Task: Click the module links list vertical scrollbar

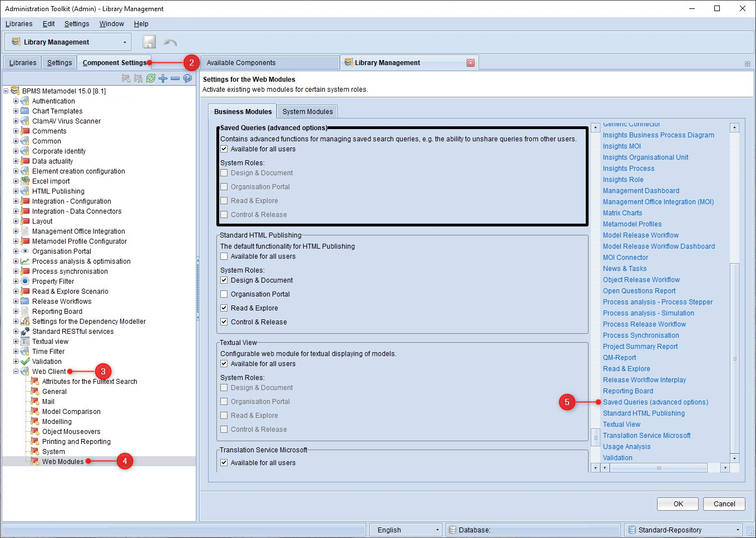Action: (x=734, y=358)
